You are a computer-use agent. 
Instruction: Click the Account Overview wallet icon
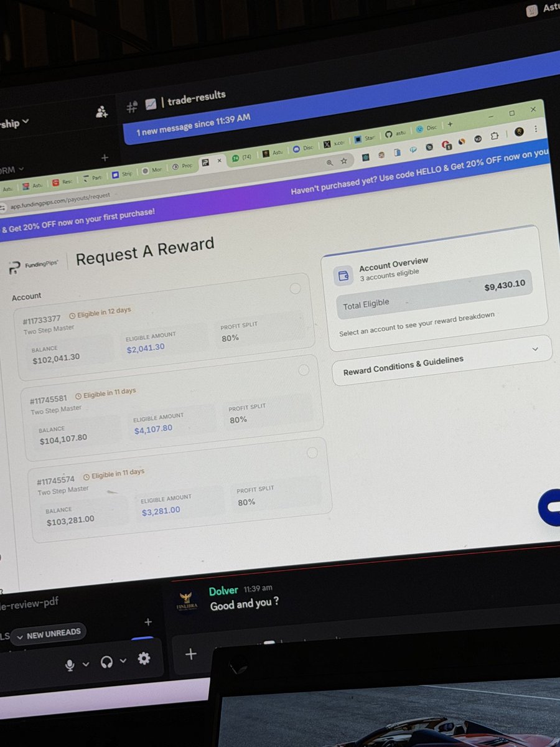[x=343, y=276]
